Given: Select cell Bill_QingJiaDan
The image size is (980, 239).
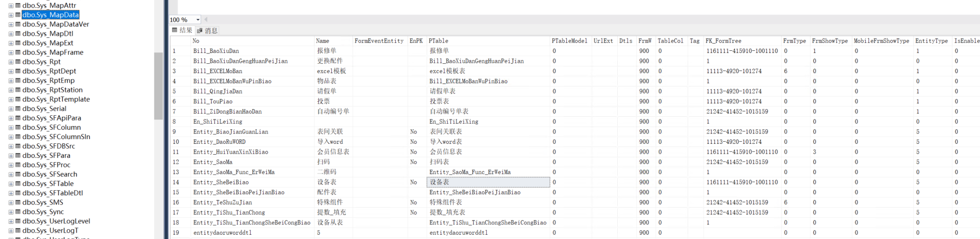Looking at the screenshot, I should pos(252,91).
